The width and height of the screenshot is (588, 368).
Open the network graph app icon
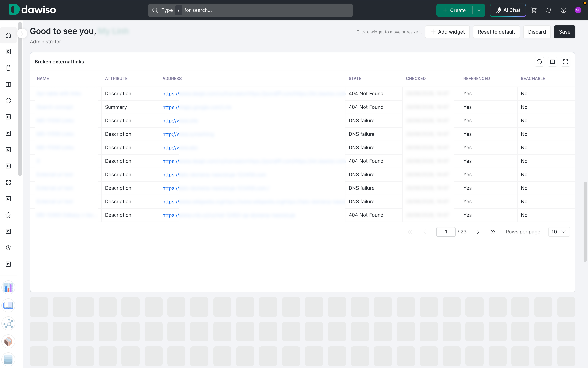[x=8, y=323]
